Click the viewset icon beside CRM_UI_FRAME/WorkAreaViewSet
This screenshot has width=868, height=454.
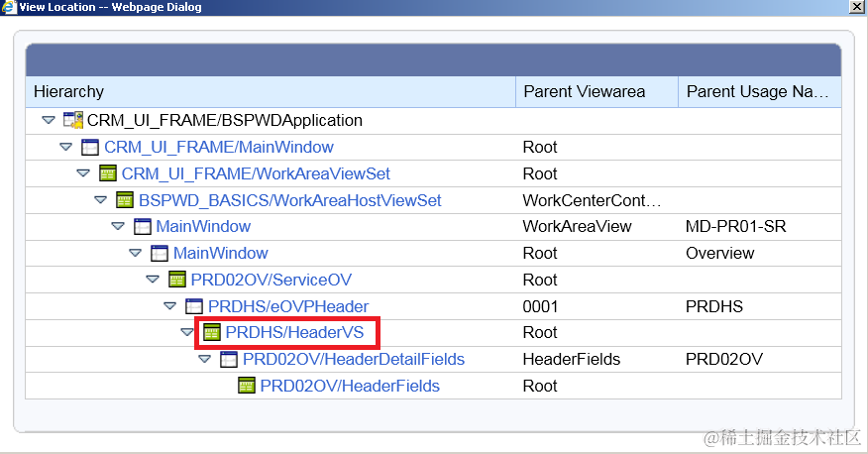click(x=107, y=173)
